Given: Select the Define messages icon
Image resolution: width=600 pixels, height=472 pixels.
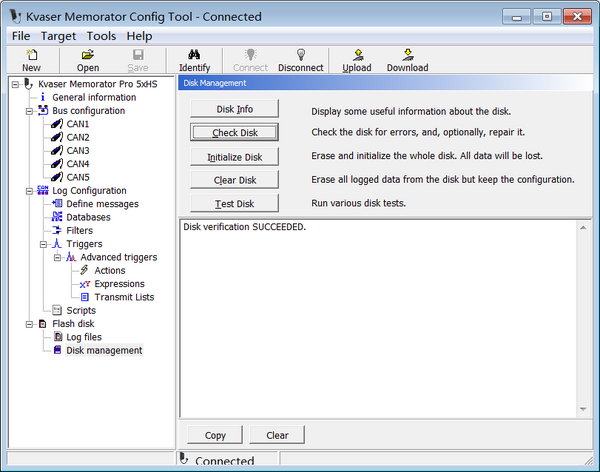Looking at the screenshot, I should click(57, 204).
